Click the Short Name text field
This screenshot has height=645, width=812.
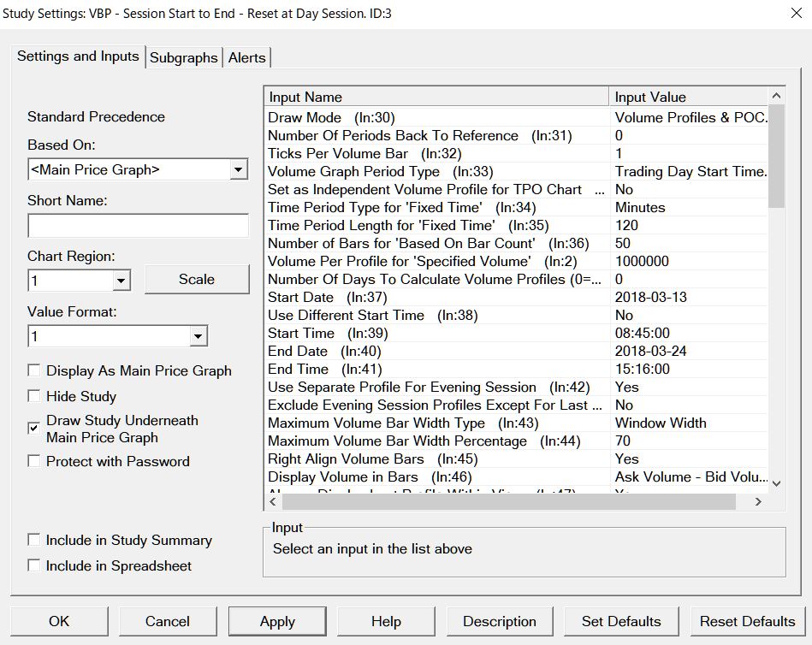pos(138,226)
